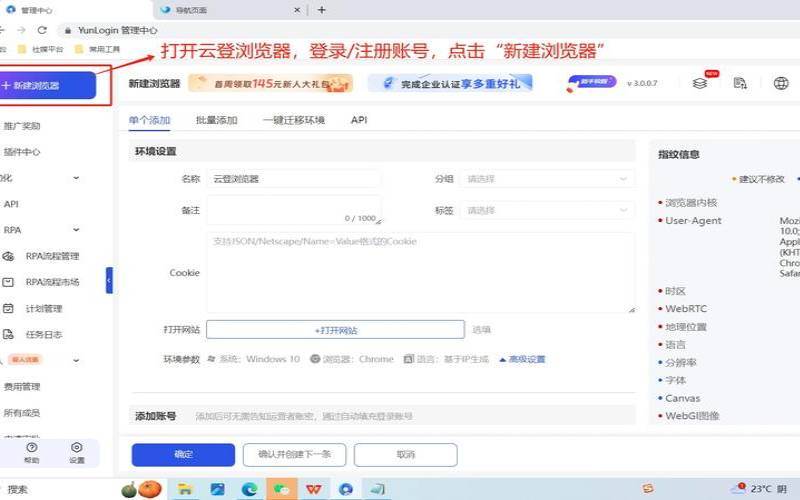
Task: Click the User-Agent fingerprint entry
Action: click(693, 221)
